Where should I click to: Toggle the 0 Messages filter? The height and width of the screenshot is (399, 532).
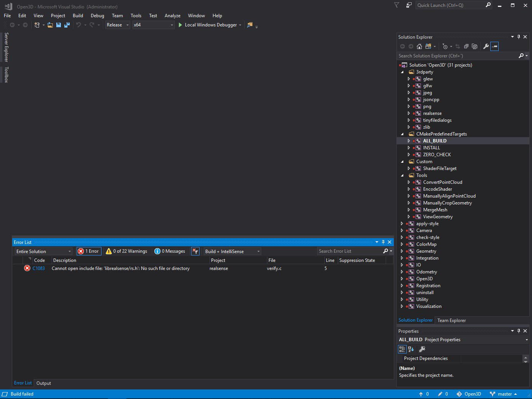pyautogui.click(x=170, y=251)
